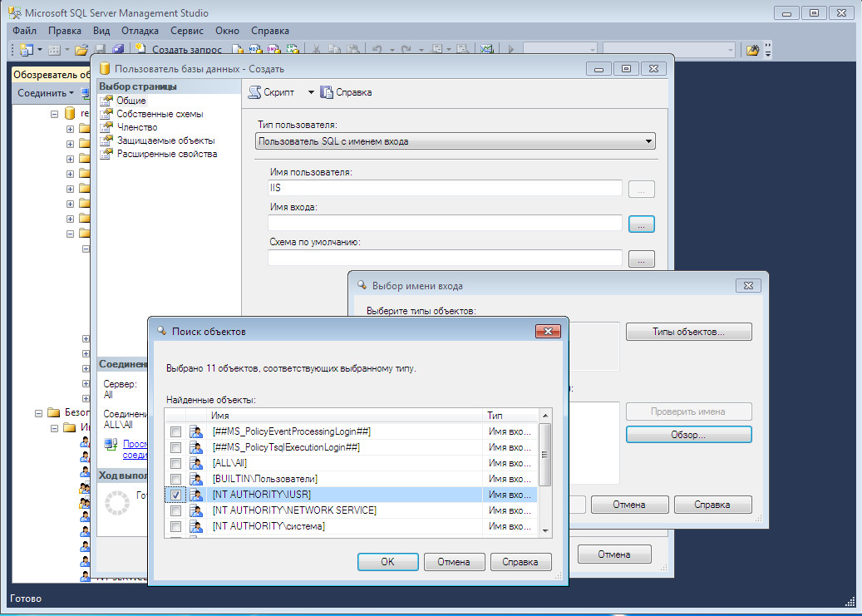
Task: Open the Сервис menu
Action: click(187, 31)
